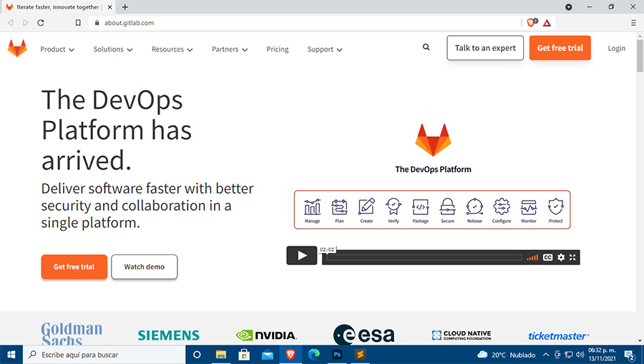
Task: Click the ESA logo
Action: point(364,335)
